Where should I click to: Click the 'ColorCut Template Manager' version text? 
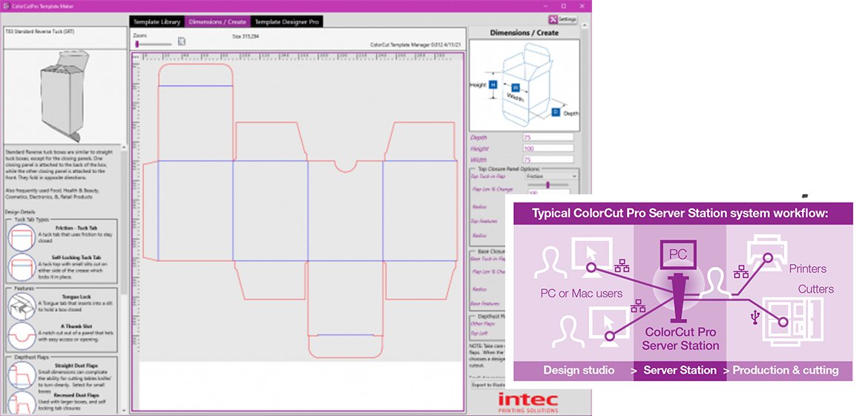417,45
